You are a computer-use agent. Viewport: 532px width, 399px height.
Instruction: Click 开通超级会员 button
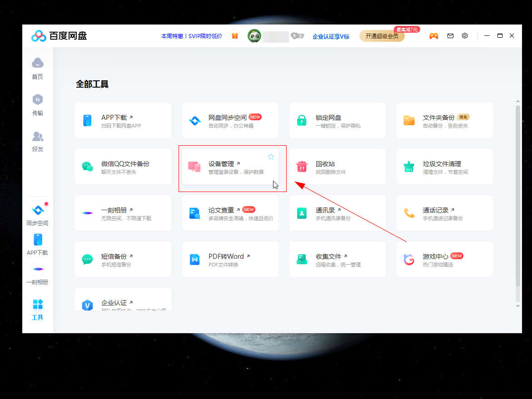click(x=382, y=36)
